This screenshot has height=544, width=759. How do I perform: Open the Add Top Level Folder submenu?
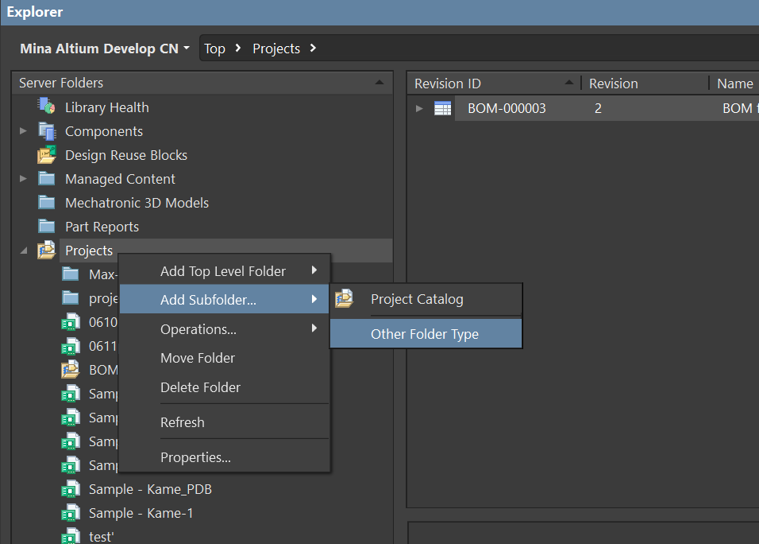(225, 271)
